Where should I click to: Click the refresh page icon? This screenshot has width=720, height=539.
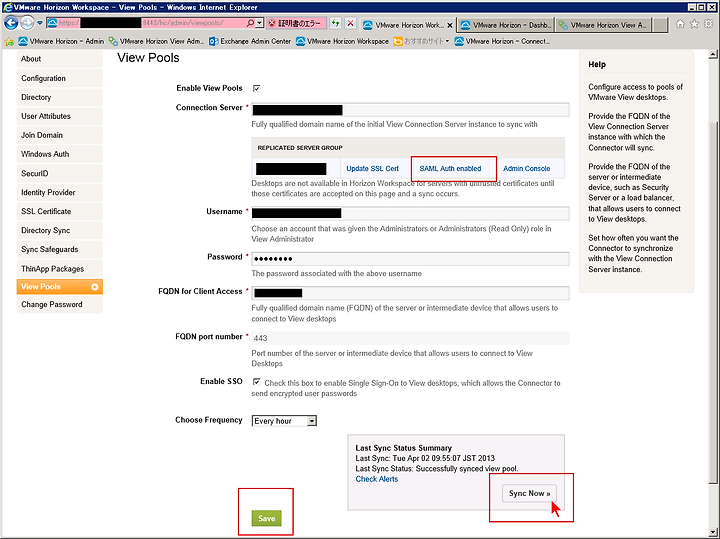click(x=336, y=23)
